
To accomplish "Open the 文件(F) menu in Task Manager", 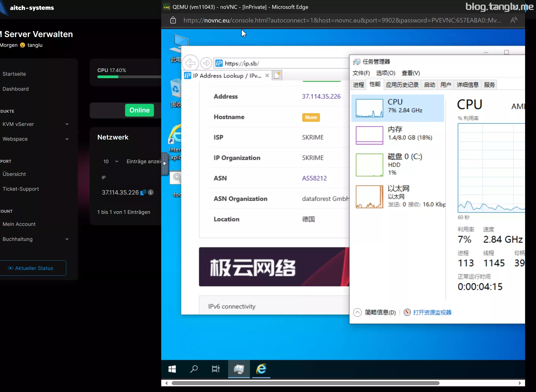I will click(x=361, y=73).
